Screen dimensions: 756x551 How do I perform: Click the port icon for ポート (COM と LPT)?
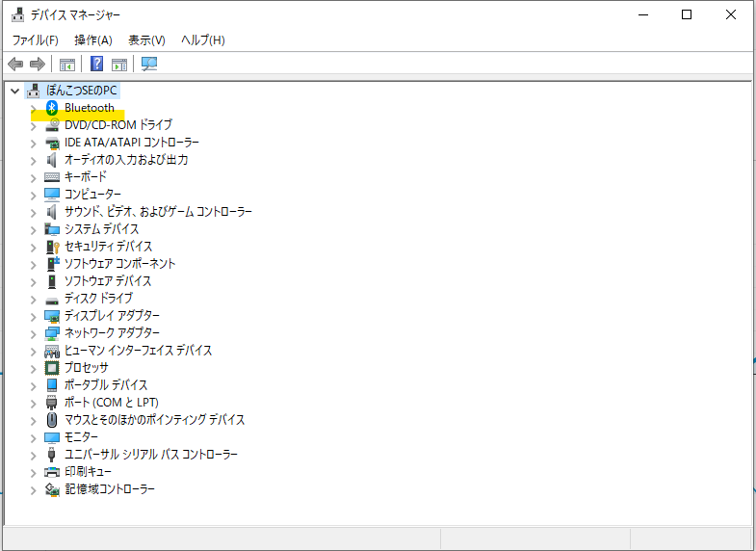(x=52, y=403)
